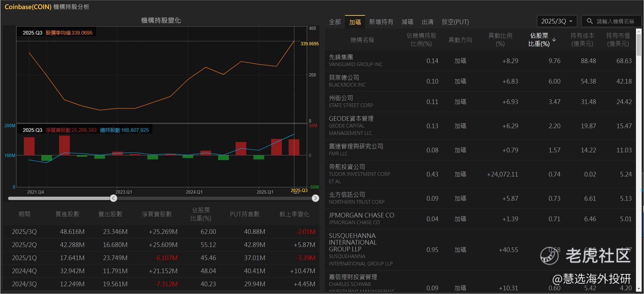Sort by 異動方向 column header
Image resolution: width=644 pixels, height=294 pixels.
pos(460,40)
